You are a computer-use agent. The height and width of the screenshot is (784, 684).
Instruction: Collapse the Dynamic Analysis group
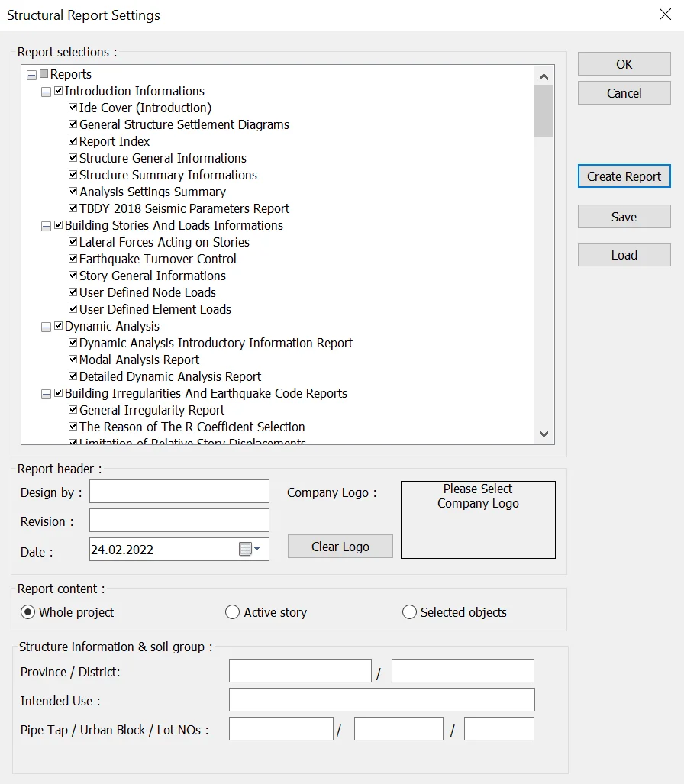[x=46, y=327]
